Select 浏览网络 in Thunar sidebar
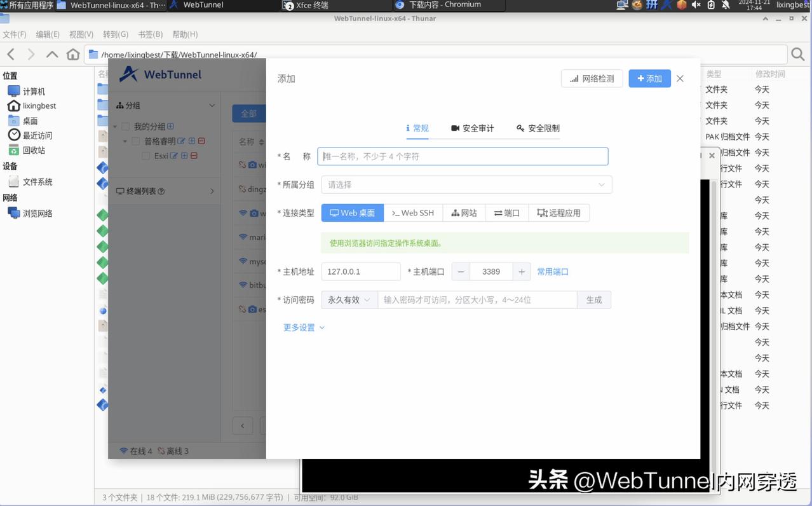This screenshot has height=506, width=812. pos(30,214)
